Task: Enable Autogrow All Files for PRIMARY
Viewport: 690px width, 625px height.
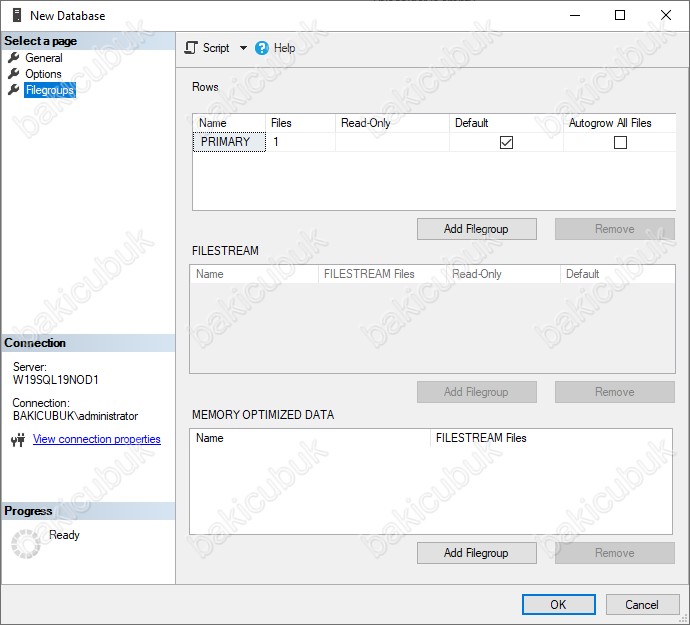Action: pyautogui.click(x=620, y=142)
